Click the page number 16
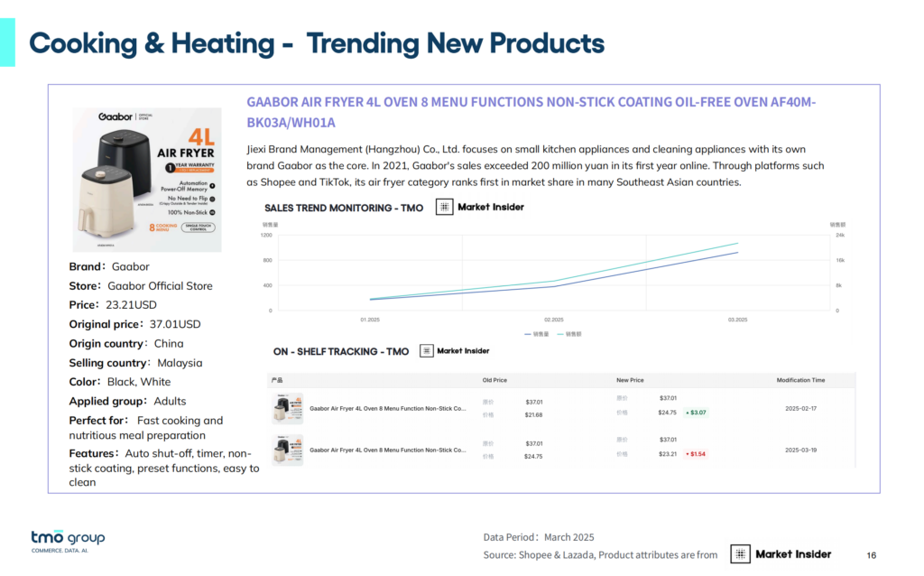The width and height of the screenshot is (924, 576). [872, 554]
